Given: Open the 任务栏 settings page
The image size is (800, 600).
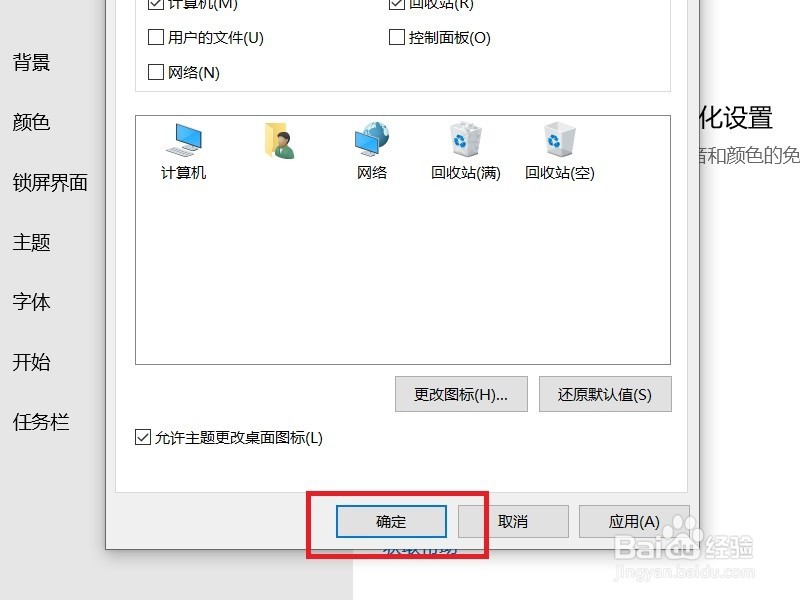Looking at the screenshot, I should coord(41,421).
